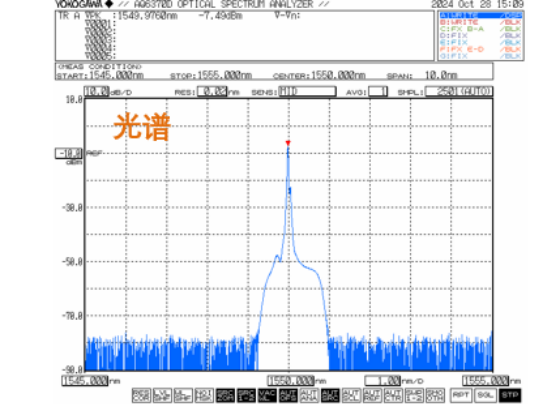Click the red peak marker on spectrum

pos(288,143)
